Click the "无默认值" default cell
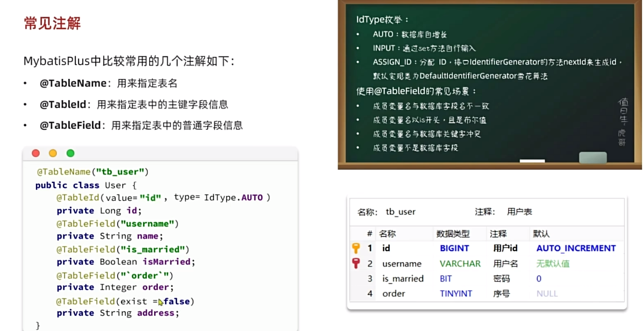This screenshot has width=644, height=331. click(553, 264)
